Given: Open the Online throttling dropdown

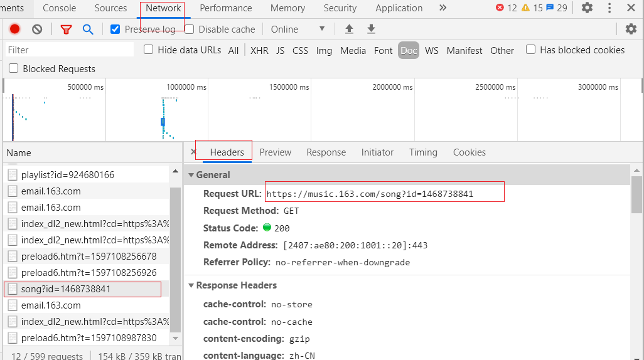Looking at the screenshot, I should coord(298,29).
